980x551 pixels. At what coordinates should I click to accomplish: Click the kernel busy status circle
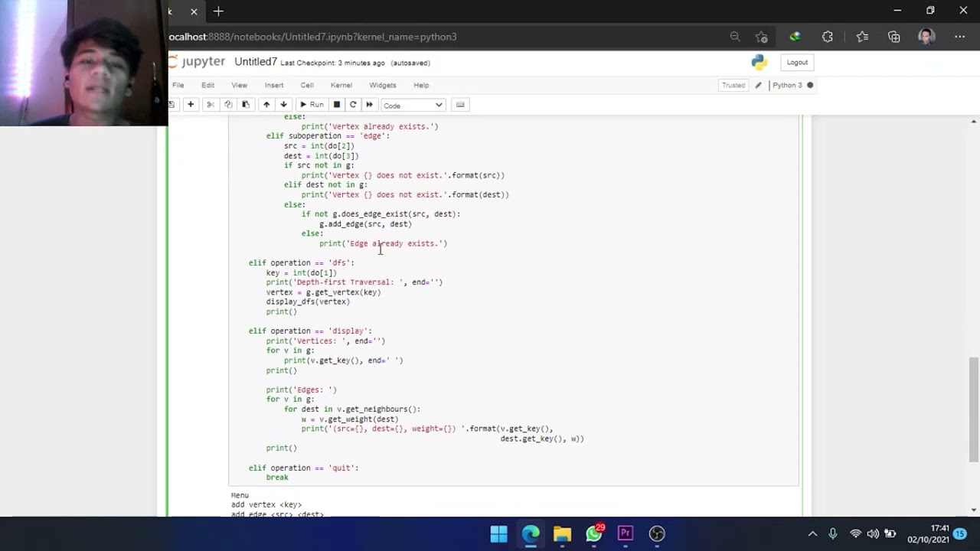810,85
